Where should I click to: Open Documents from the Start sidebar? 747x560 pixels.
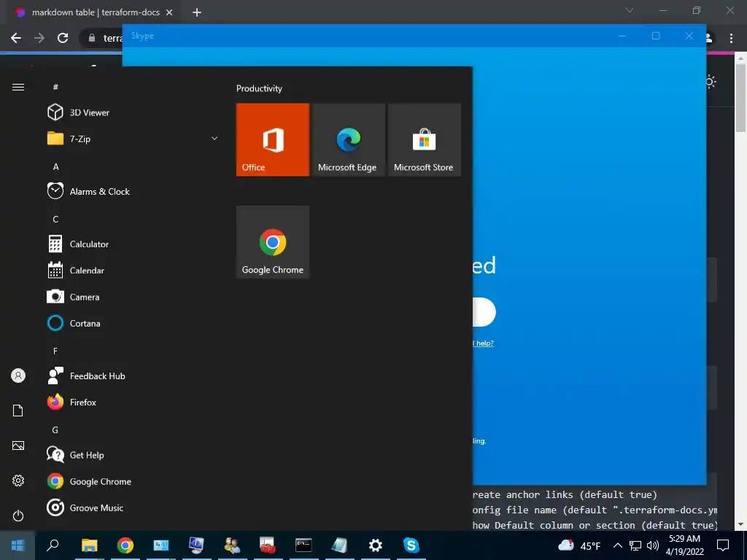pos(18,411)
